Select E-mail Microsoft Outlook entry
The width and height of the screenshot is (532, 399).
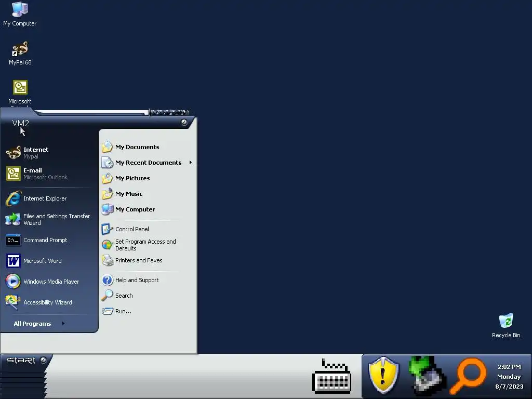[x=49, y=174]
